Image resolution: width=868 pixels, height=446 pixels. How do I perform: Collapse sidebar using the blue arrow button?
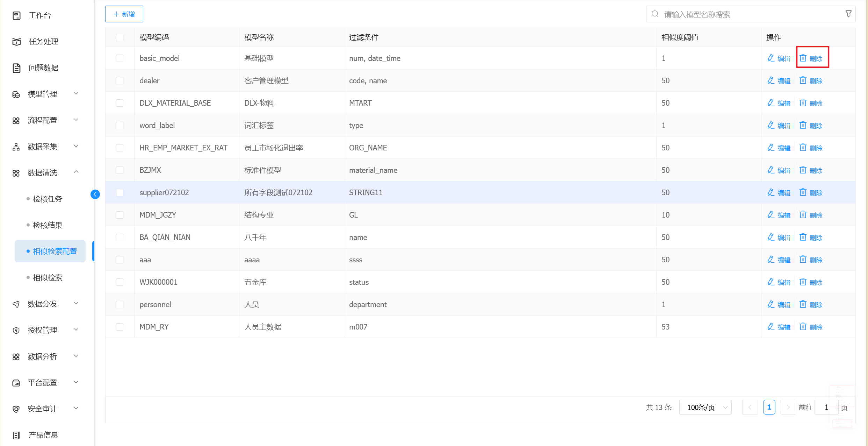(x=95, y=194)
